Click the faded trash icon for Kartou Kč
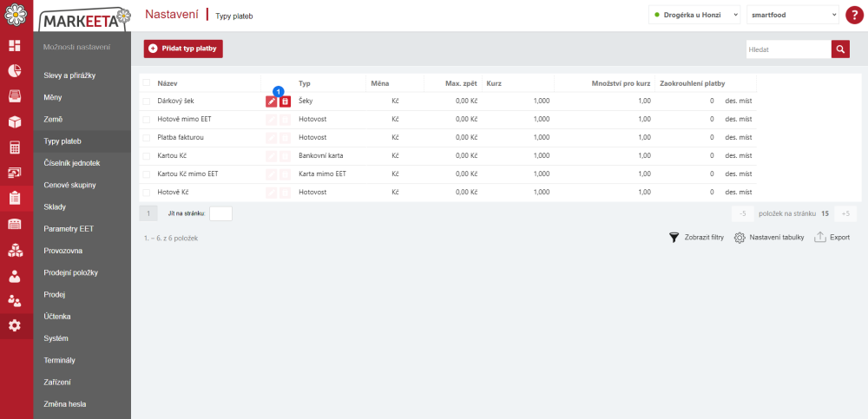The height and width of the screenshot is (419, 868). [x=285, y=156]
